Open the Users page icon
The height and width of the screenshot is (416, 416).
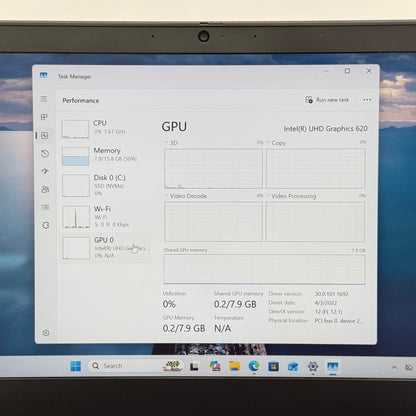45,189
